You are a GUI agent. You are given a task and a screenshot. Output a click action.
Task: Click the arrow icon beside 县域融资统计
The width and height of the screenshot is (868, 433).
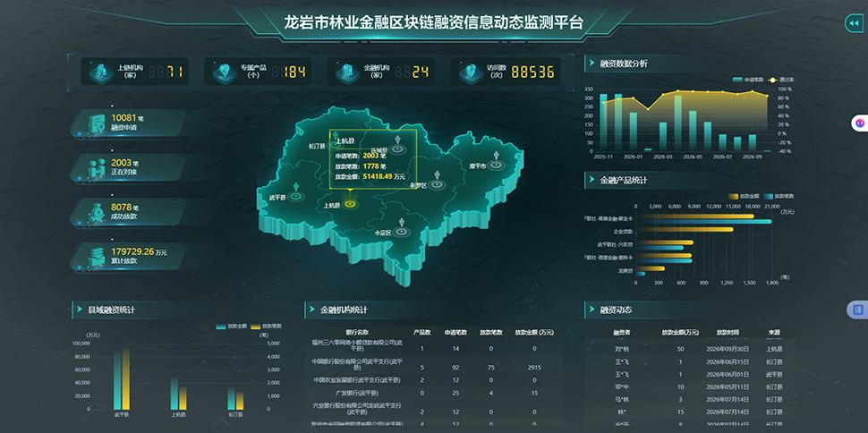coord(78,310)
